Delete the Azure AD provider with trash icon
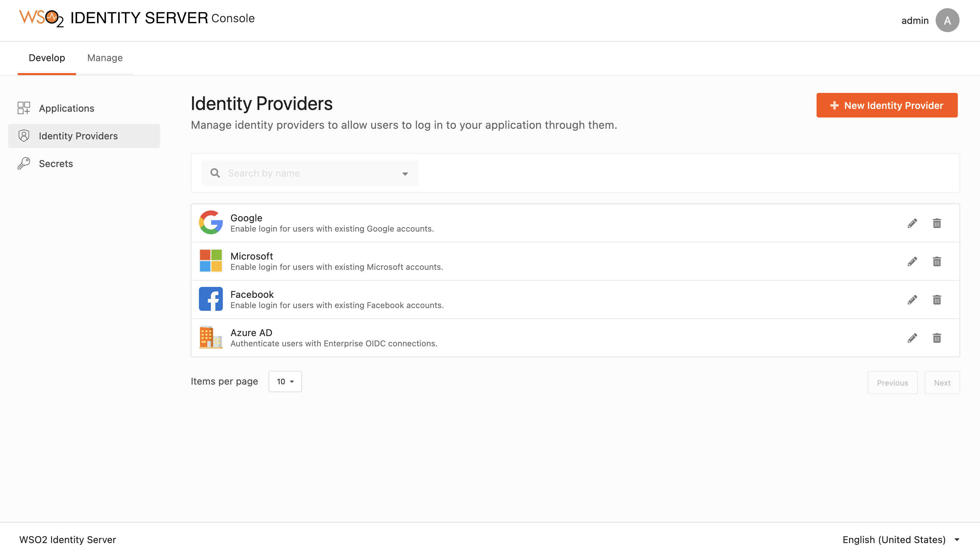The height and width of the screenshot is (554, 980). point(937,337)
